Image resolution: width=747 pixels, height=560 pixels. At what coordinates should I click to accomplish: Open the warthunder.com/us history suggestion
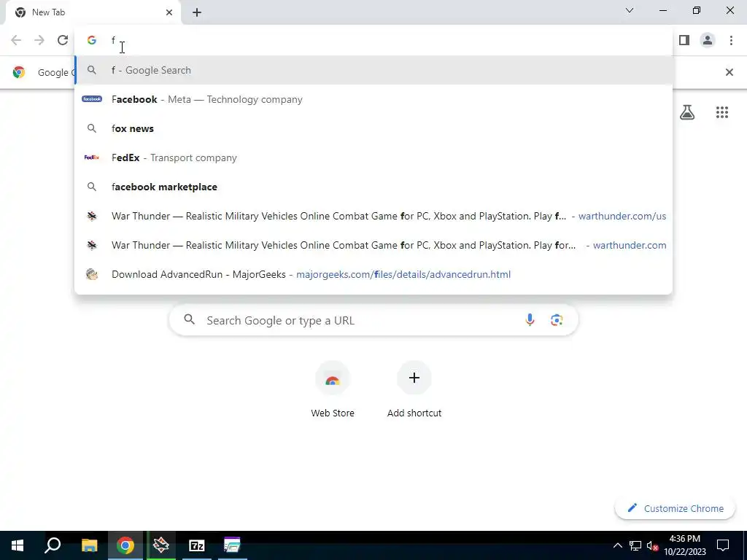(x=373, y=216)
